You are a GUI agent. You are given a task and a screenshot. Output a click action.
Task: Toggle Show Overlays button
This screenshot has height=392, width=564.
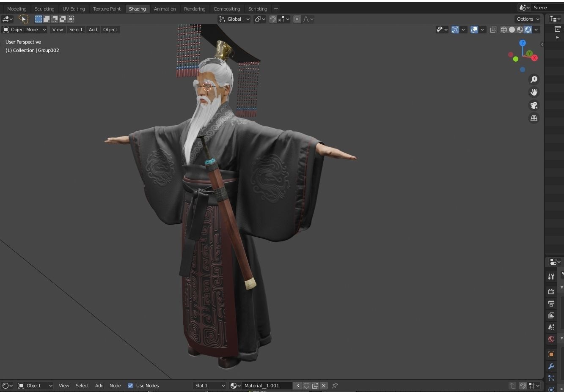(x=474, y=30)
